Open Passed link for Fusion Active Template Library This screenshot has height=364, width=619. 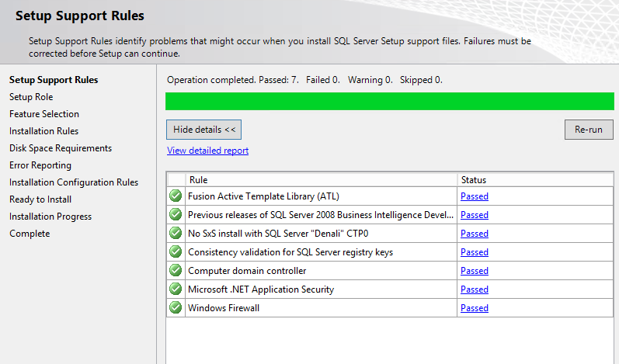click(x=475, y=196)
